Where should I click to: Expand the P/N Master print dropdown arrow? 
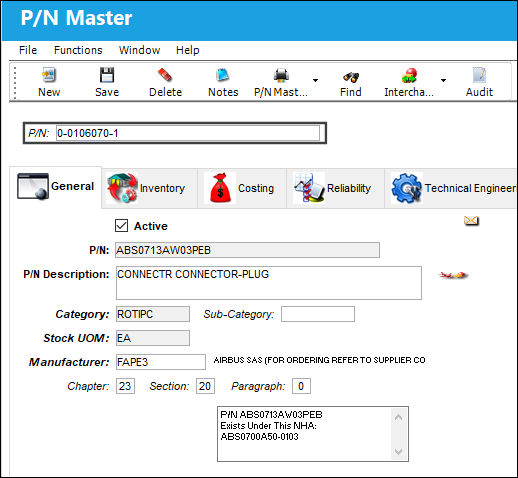click(315, 80)
